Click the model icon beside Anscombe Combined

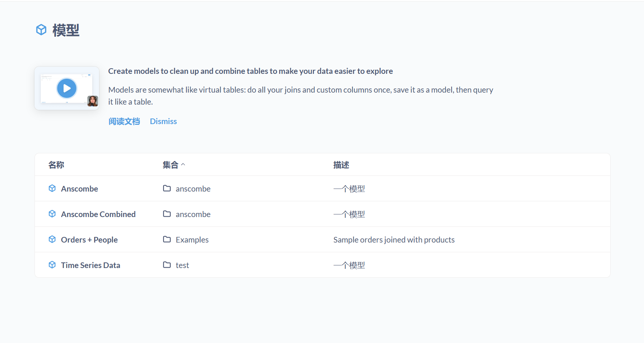point(52,214)
